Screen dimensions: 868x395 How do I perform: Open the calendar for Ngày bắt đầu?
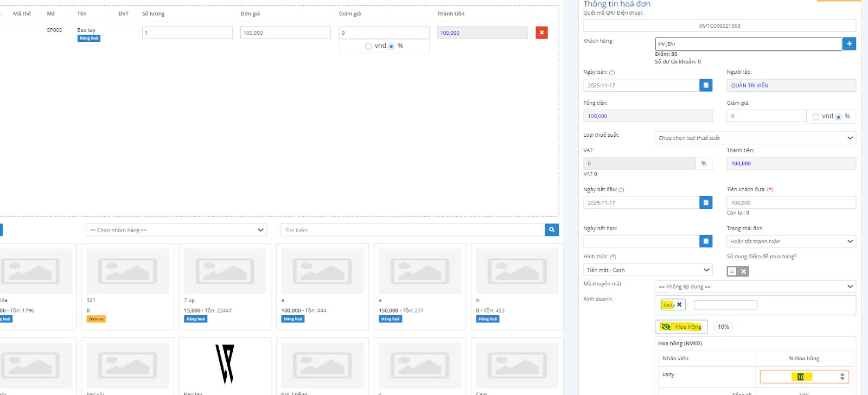click(706, 203)
